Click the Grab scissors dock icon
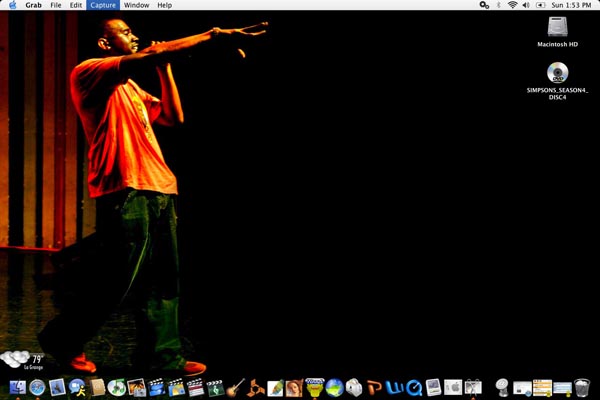 click(x=473, y=388)
